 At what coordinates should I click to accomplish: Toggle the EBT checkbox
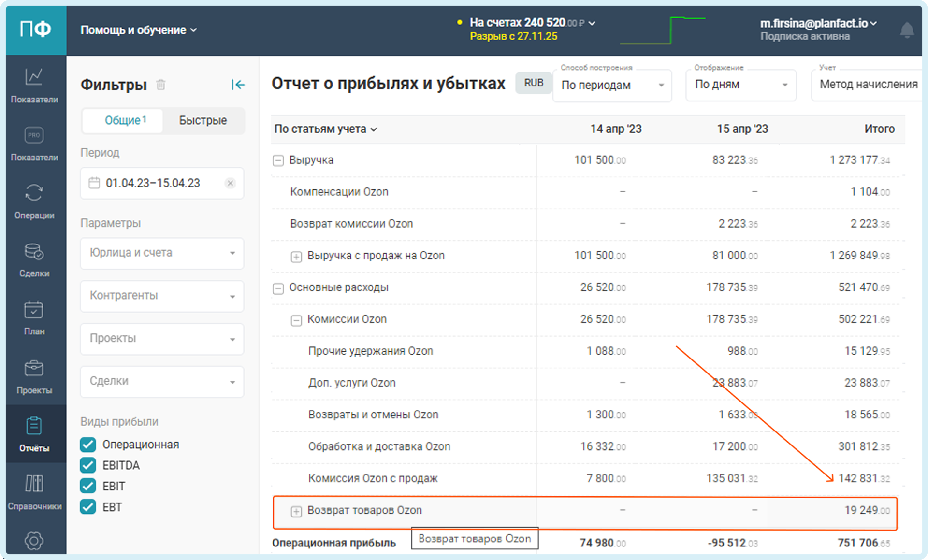88,507
